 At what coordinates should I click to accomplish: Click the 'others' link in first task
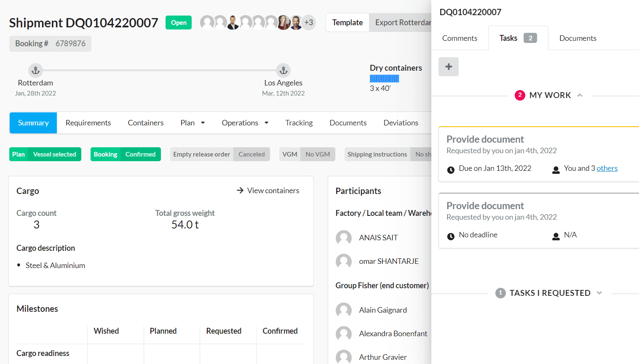point(607,168)
